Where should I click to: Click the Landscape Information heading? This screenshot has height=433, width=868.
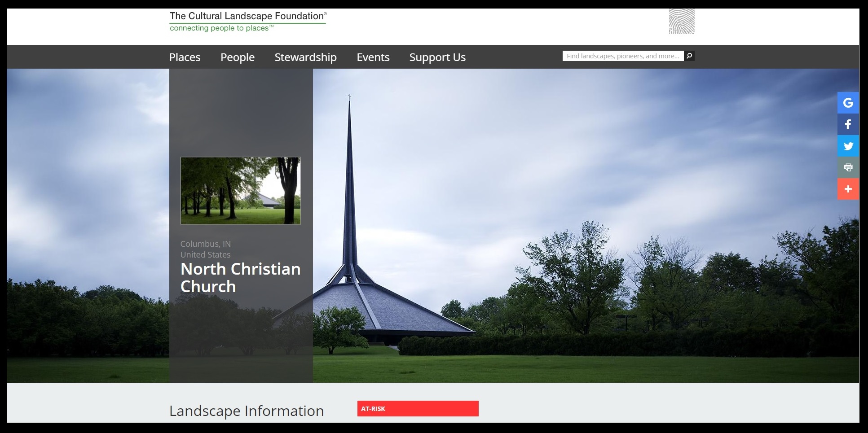[247, 411]
